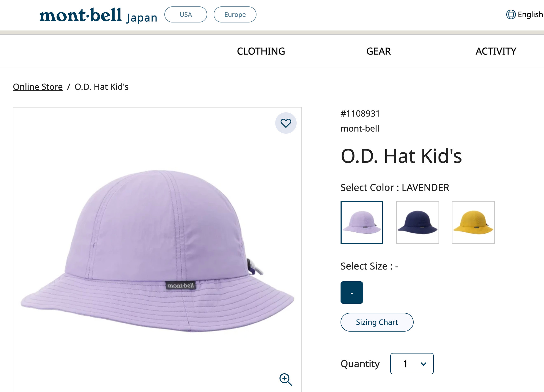Click the magnifier zoom-in icon

(286, 379)
